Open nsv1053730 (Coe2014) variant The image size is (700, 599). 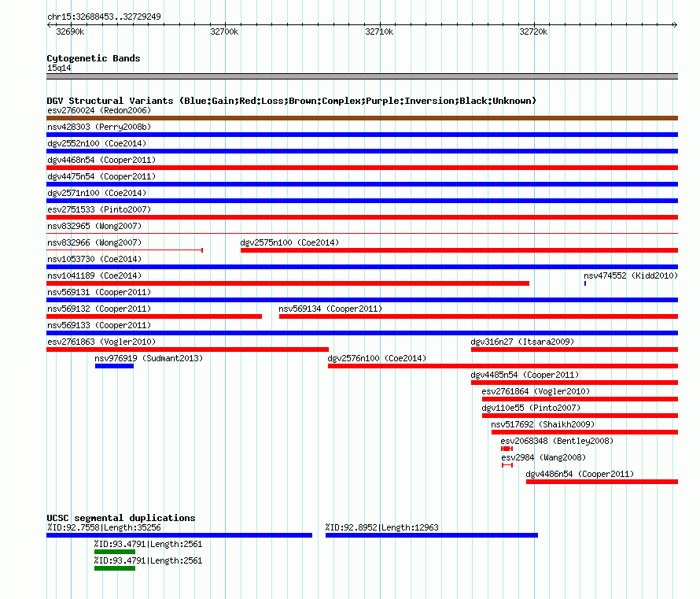click(x=94, y=259)
